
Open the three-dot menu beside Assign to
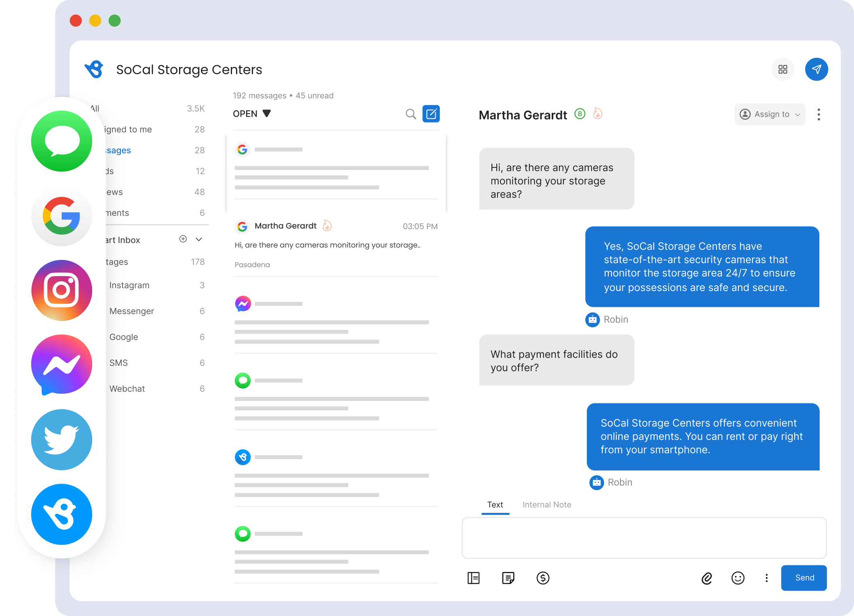click(819, 114)
